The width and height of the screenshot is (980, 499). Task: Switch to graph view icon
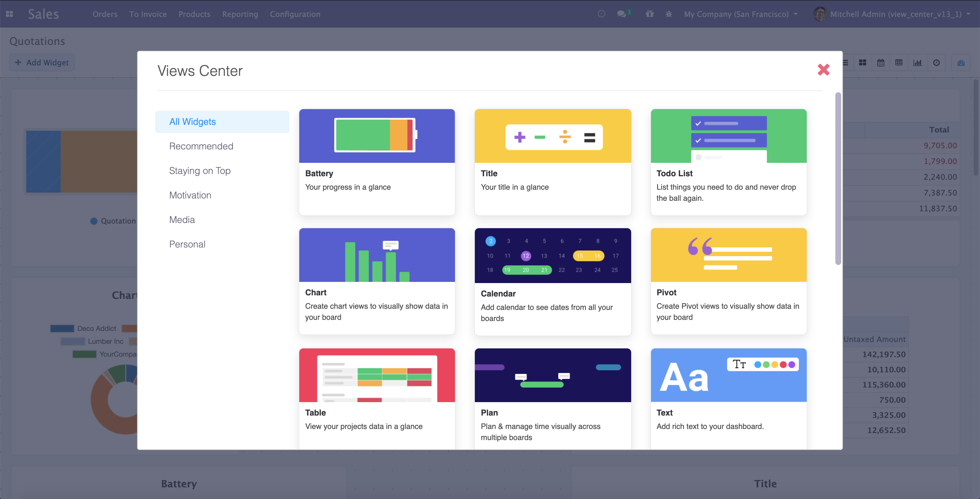[917, 63]
